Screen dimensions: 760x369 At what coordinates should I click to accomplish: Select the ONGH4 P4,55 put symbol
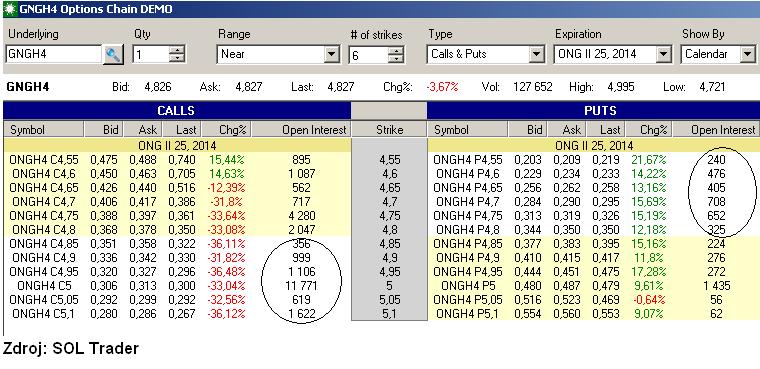(468, 160)
